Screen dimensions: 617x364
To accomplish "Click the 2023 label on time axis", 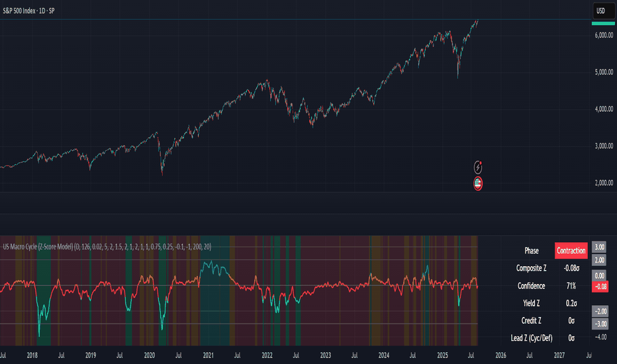I will pos(326,355).
